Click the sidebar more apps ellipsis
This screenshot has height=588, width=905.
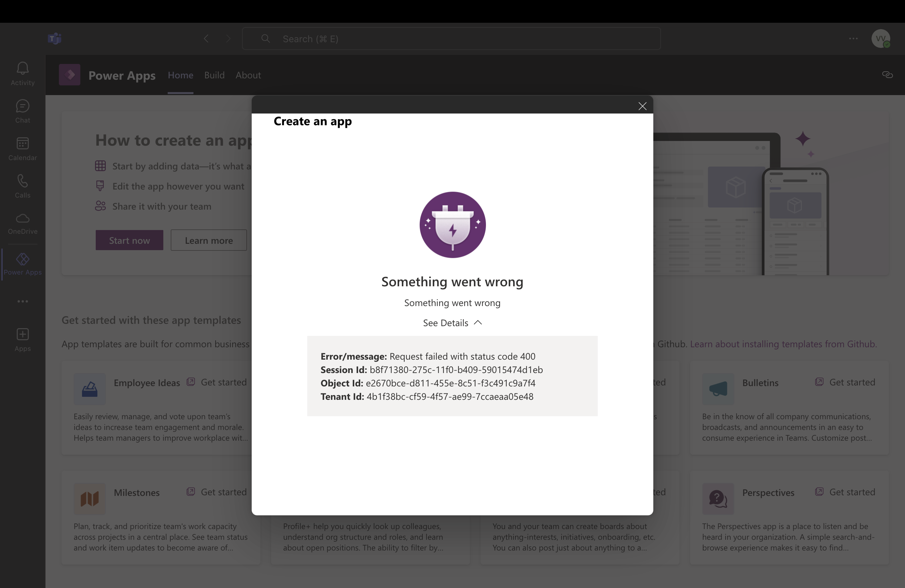[22, 301]
